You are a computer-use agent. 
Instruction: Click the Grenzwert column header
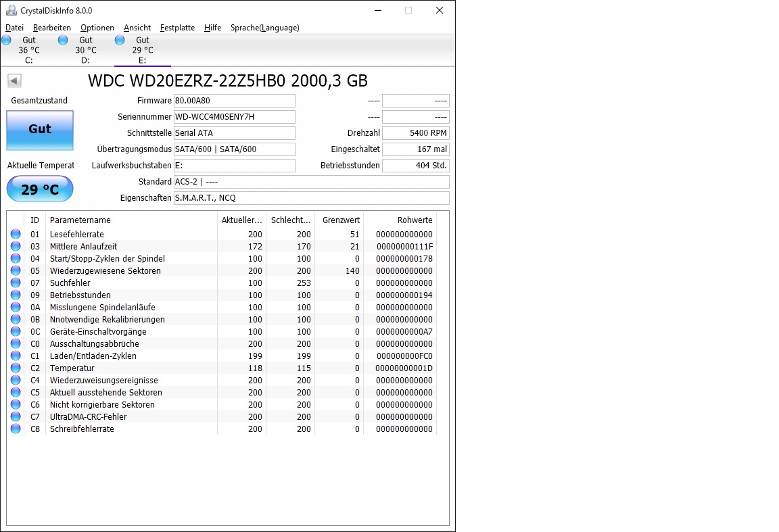(340, 220)
